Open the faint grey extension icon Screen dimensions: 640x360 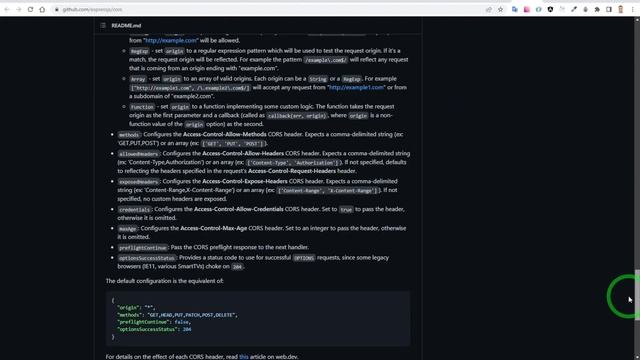click(562, 9)
